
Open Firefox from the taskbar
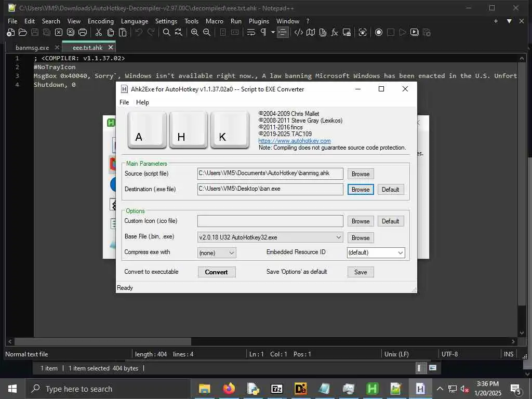pos(229,389)
